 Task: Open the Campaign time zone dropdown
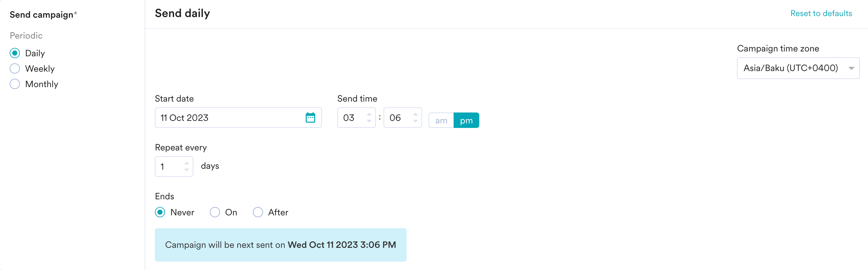coord(798,68)
